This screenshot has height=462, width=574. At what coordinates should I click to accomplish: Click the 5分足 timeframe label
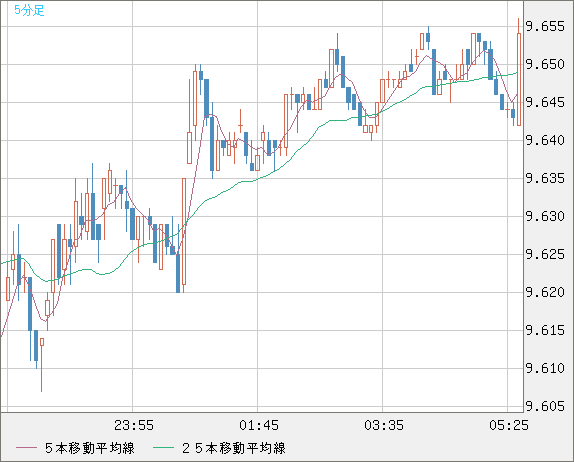tap(29, 10)
